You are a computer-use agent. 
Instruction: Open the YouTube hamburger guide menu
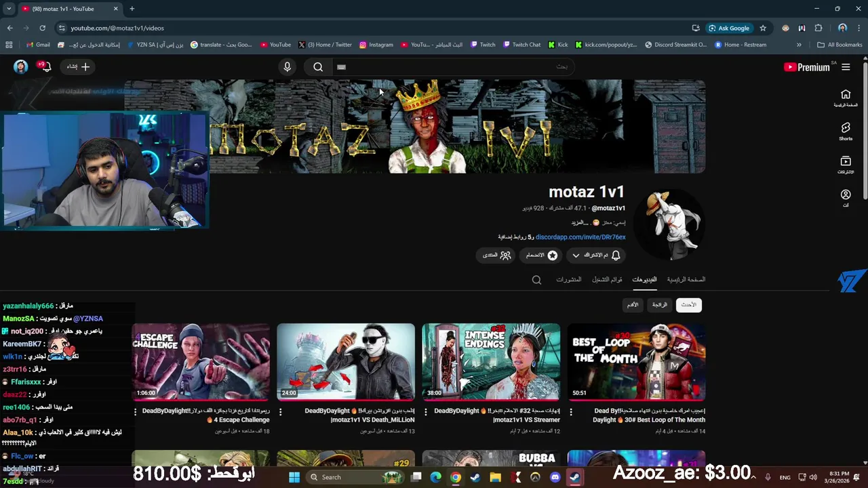[846, 67]
